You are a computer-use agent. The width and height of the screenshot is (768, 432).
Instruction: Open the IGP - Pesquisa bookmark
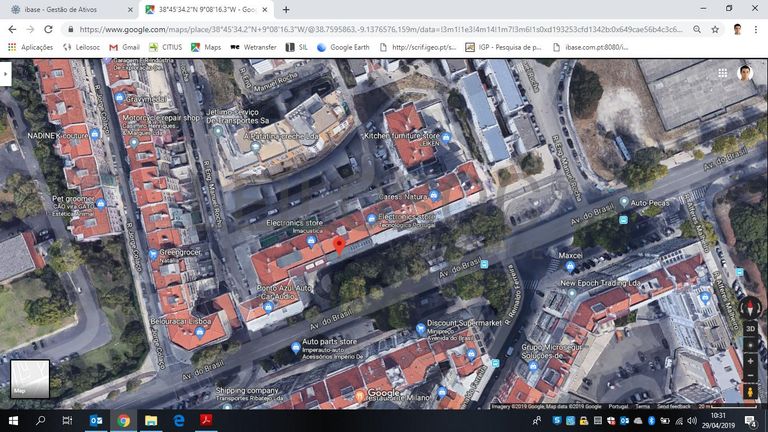pyautogui.click(x=504, y=47)
